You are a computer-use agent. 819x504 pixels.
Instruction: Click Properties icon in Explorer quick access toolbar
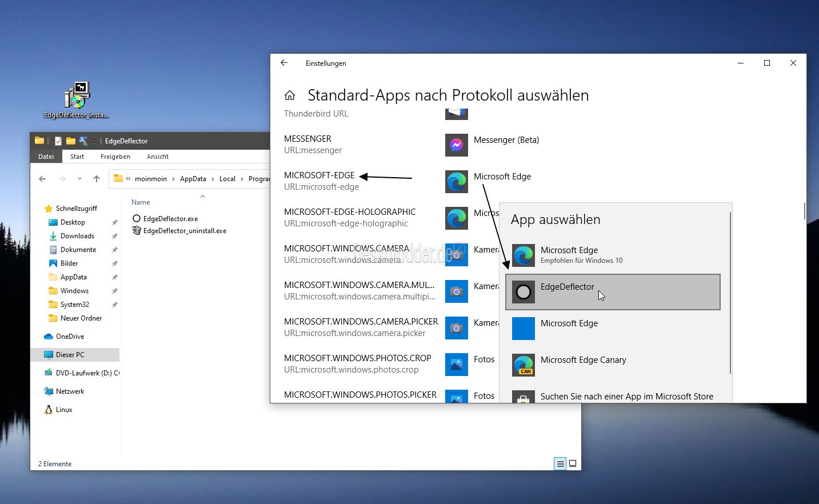click(58, 141)
